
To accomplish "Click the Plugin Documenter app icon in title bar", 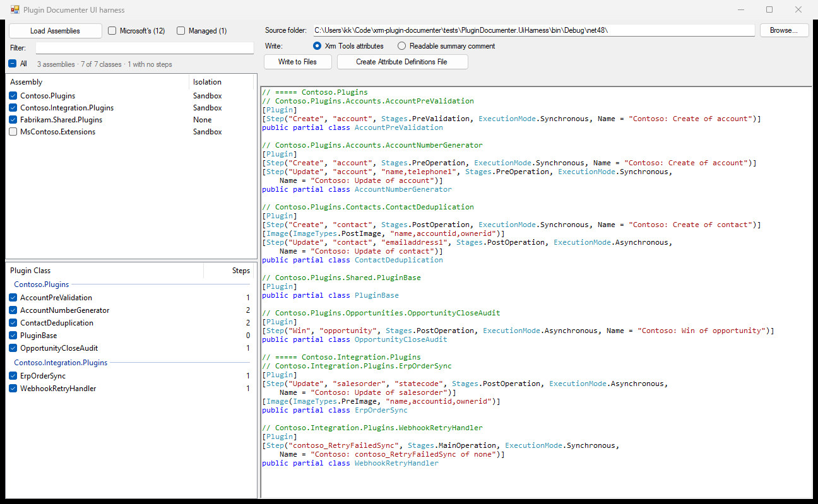I will [x=15, y=10].
